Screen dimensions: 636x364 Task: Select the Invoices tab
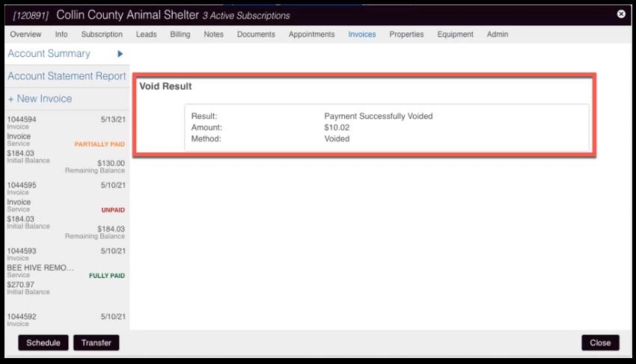362,34
